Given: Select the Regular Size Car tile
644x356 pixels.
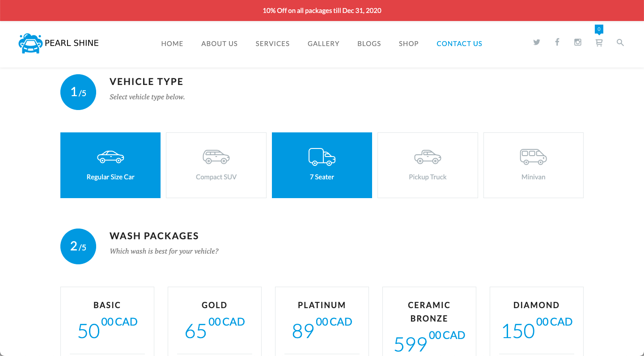Looking at the screenshot, I should (x=110, y=165).
